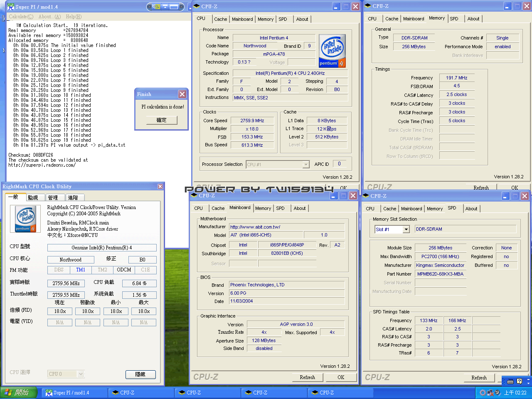Click the Core Speed value 2759.9 MHz

252,121
